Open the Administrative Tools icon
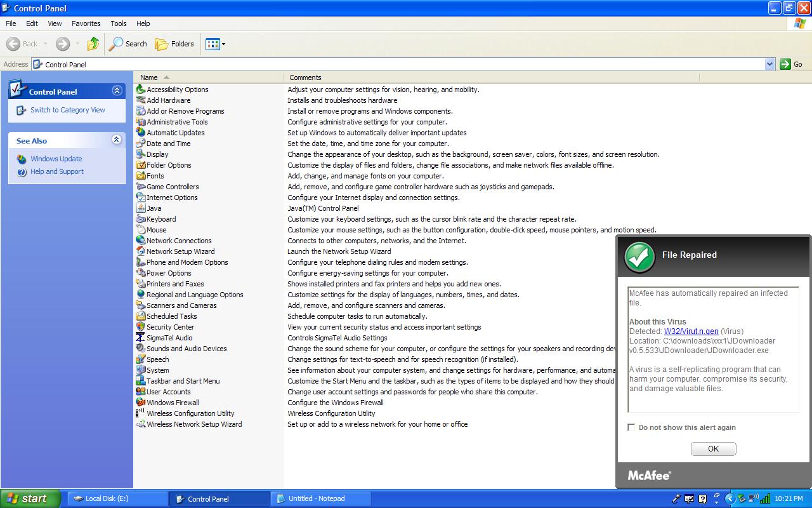812x508 pixels. point(141,122)
